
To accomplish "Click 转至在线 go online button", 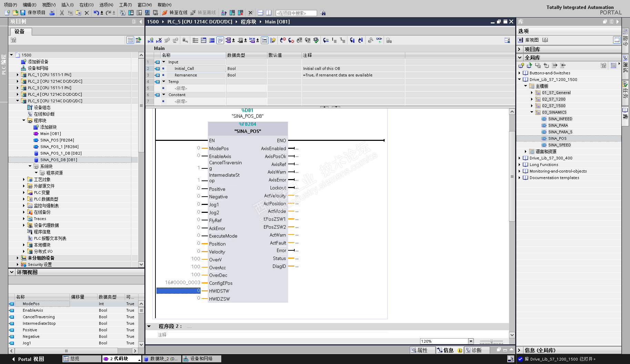I will point(175,13).
